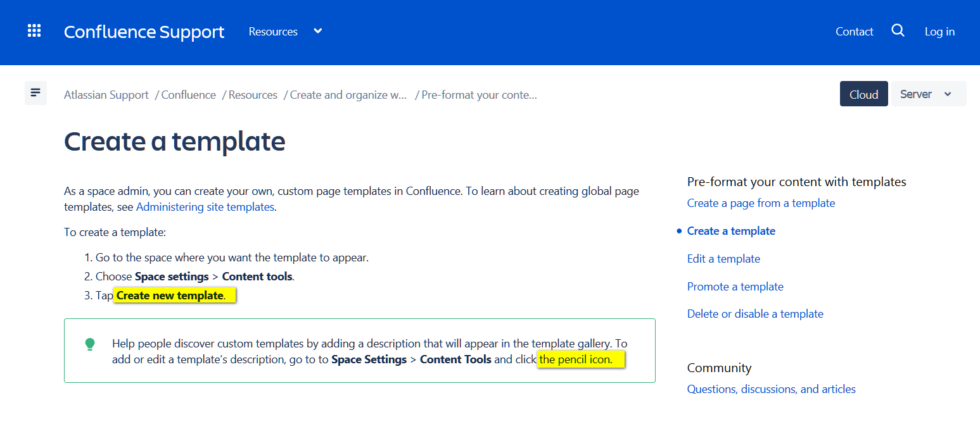Open 'Create a page from a template'
This screenshot has height=424, width=980.
coord(761,203)
